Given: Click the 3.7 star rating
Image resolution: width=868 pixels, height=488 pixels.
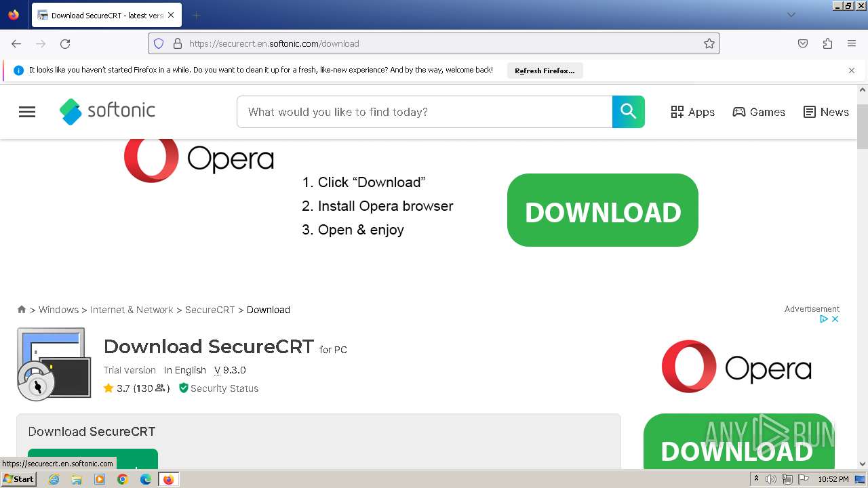Looking at the screenshot, I should (116, 388).
